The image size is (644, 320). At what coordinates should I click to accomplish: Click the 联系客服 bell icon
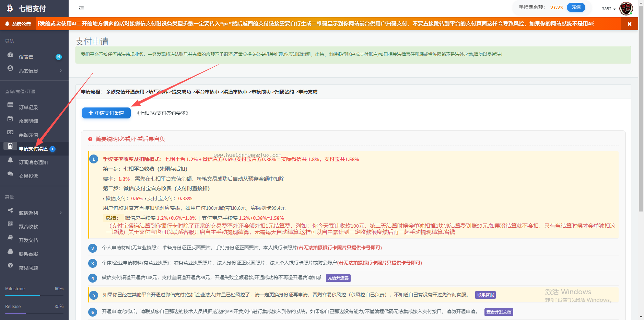tap(10, 251)
